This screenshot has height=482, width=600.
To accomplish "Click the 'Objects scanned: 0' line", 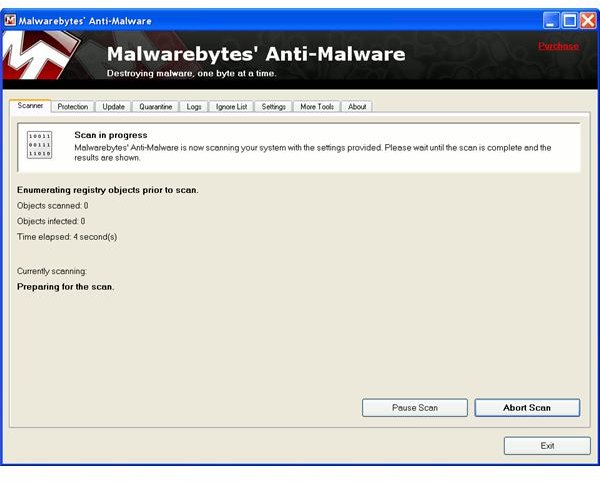I will point(52,206).
